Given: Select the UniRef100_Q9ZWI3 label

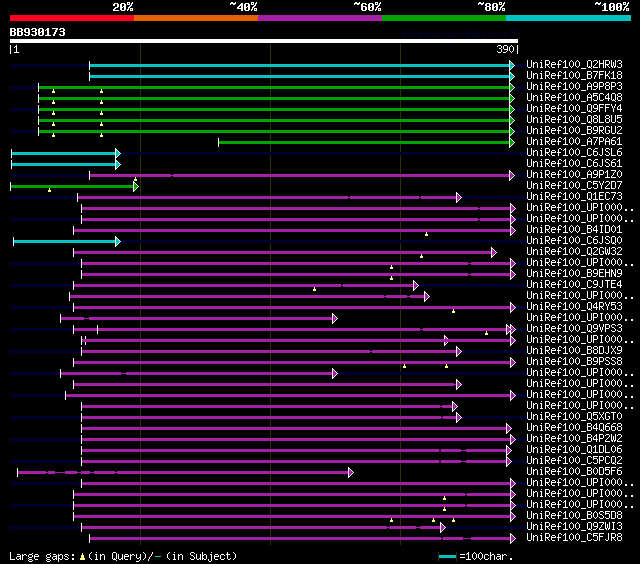Looking at the screenshot, I should [x=574, y=527].
